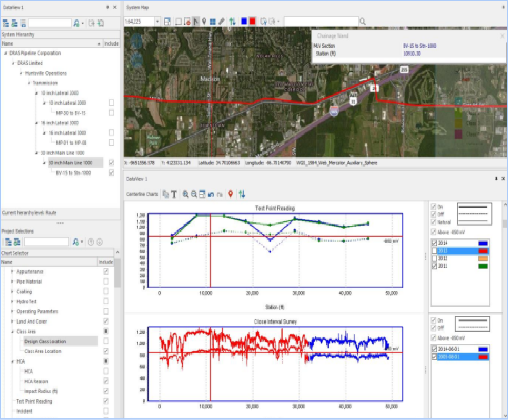Open the map scale dropdown
509x420 pixels.
pos(157,22)
